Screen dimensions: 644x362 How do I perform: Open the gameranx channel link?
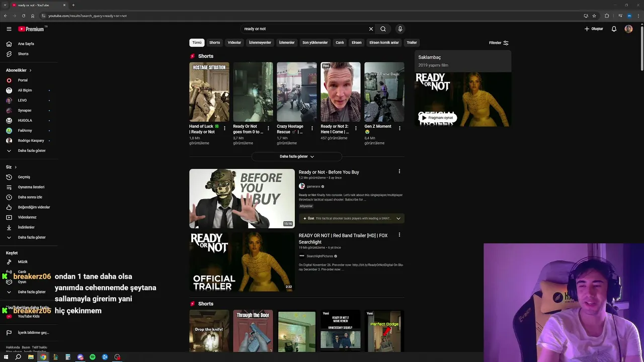[313, 187]
